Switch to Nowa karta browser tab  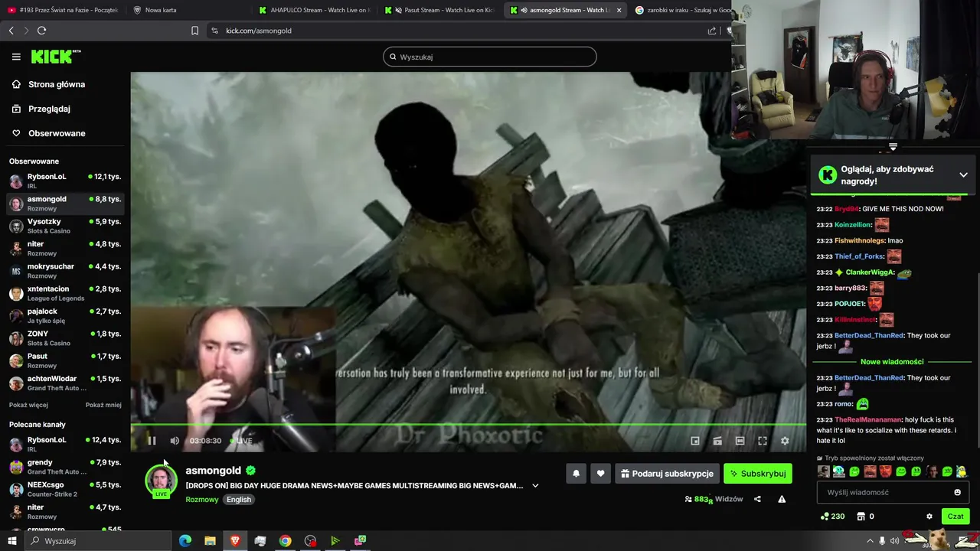[x=189, y=10]
